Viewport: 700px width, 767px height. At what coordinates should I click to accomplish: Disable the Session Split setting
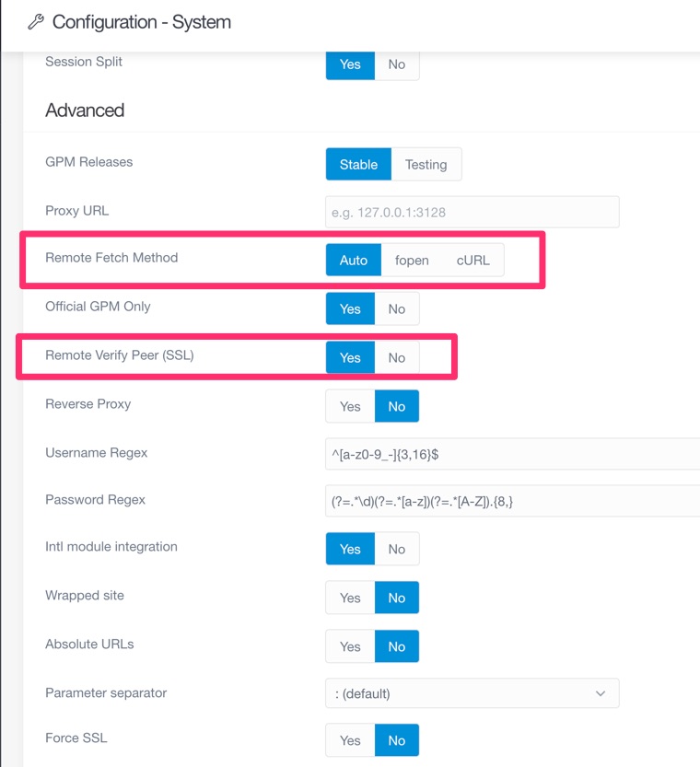coord(396,64)
